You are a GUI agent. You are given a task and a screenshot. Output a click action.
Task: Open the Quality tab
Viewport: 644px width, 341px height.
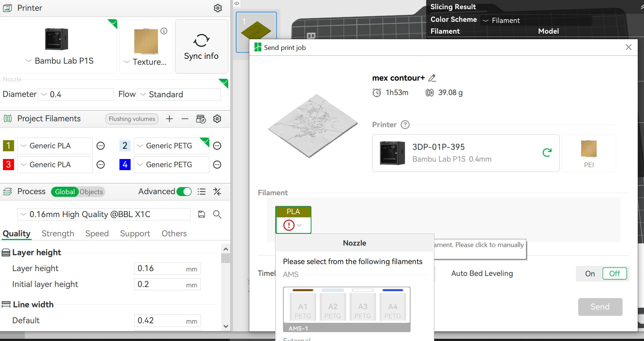(x=17, y=234)
